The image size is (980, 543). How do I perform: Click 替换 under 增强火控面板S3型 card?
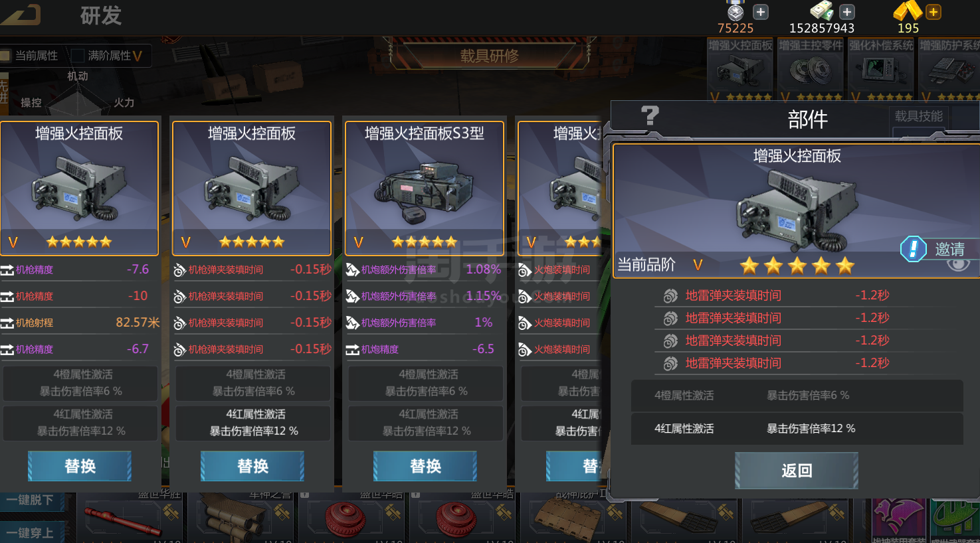tap(425, 466)
